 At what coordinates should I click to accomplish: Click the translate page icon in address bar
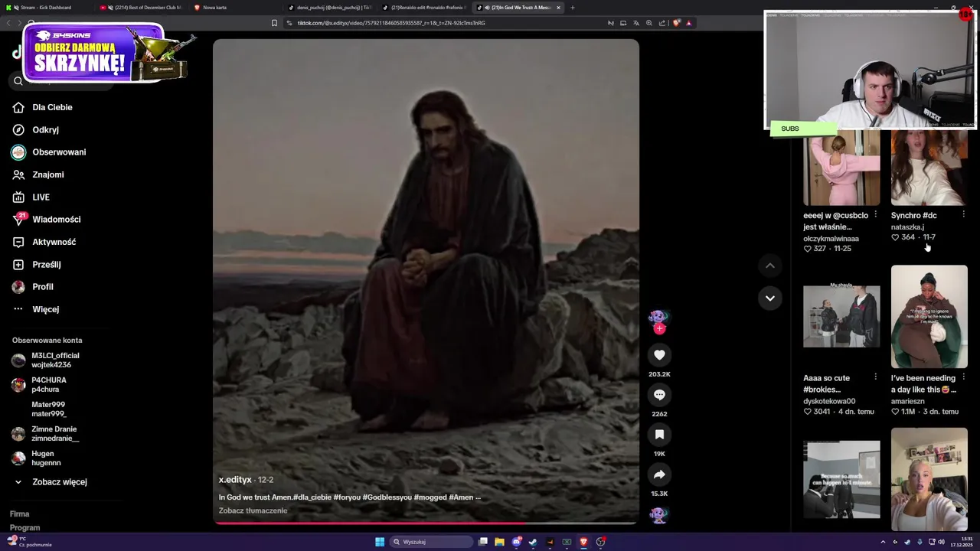click(x=636, y=23)
